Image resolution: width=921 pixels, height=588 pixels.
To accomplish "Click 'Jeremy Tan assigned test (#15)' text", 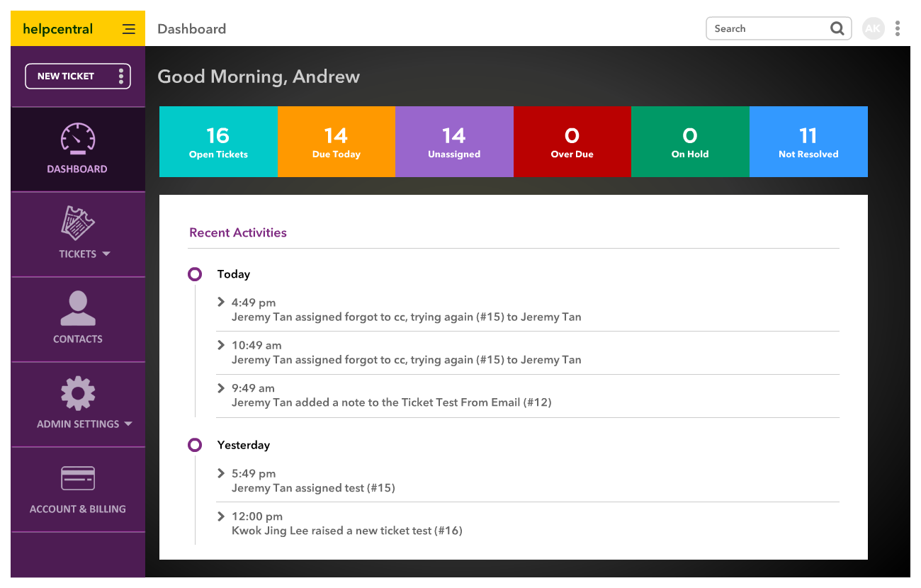I will click(x=313, y=488).
